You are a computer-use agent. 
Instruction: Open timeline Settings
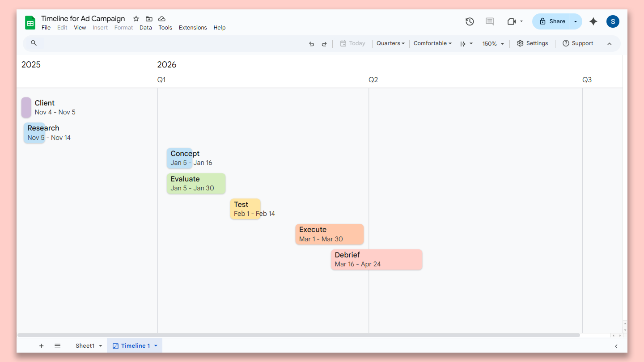pyautogui.click(x=532, y=43)
